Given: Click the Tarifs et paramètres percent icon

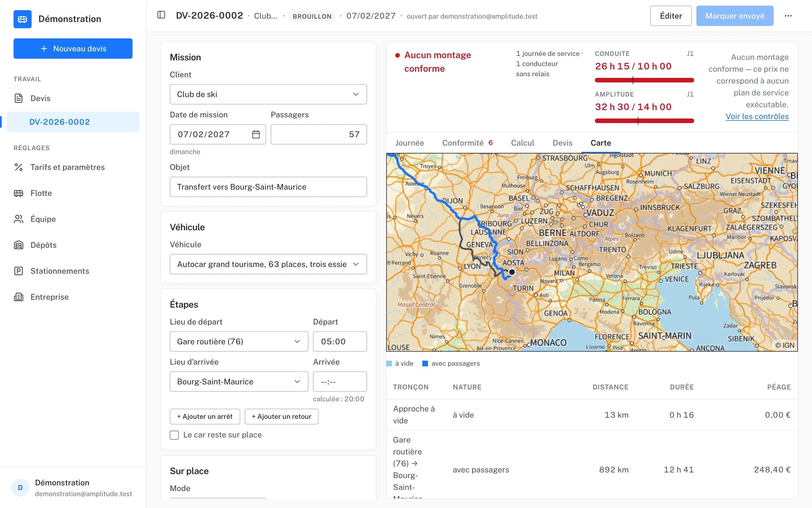Looking at the screenshot, I should pyautogui.click(x=19, y=167).
